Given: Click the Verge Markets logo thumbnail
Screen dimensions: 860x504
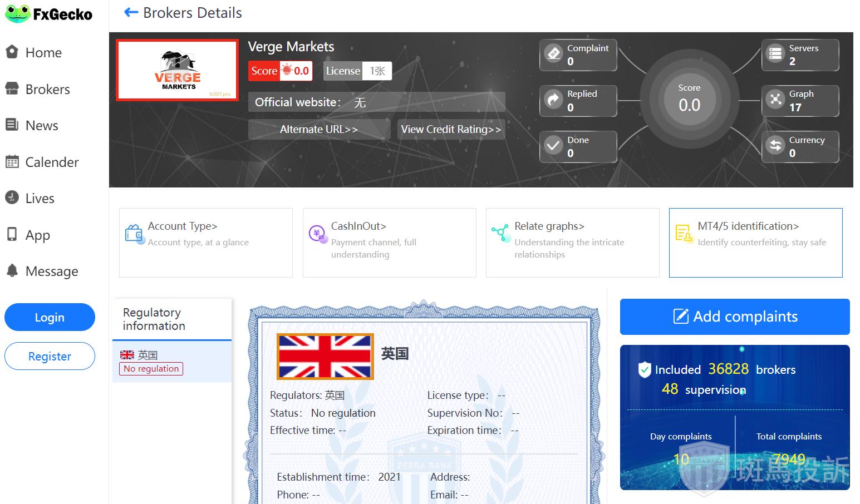Looking at the screenshot, I should [x=177, y=71].
